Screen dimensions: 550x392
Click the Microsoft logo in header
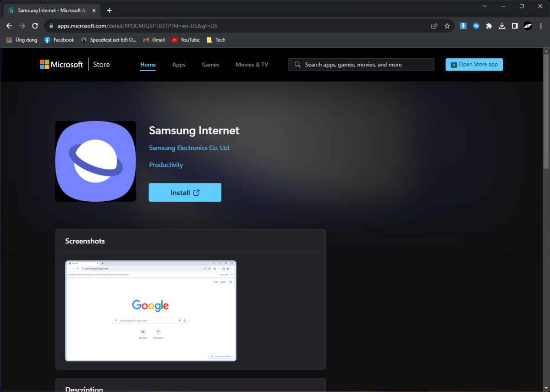tap(61, 65)
